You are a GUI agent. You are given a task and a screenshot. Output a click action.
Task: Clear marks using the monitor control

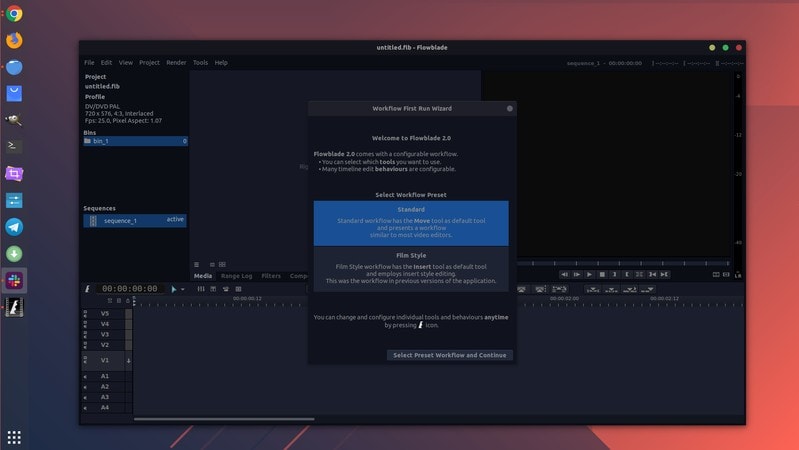pos(640,274)
